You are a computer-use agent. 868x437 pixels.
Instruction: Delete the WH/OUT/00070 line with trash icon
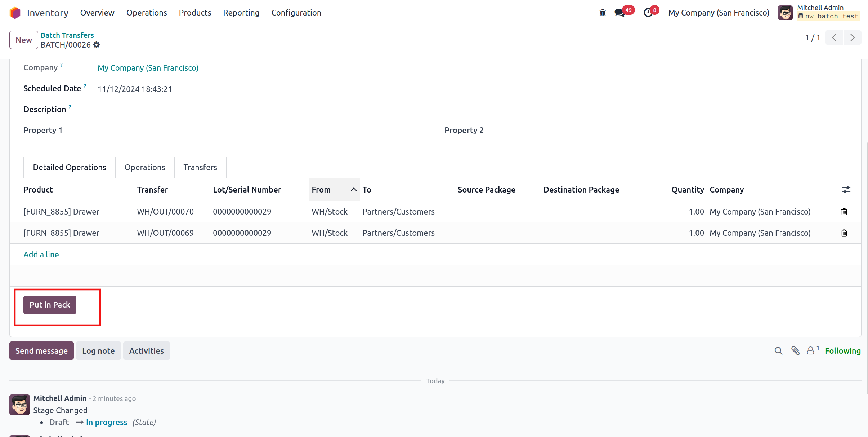coord(844,212)
